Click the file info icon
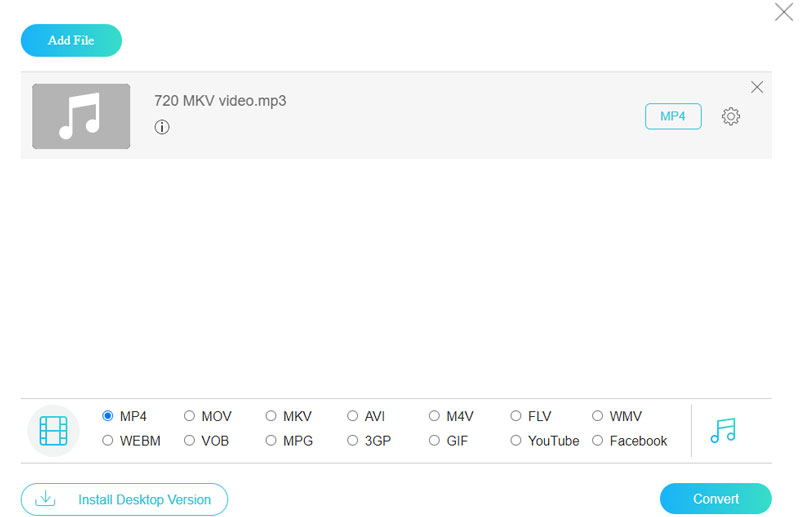The height and width of the screenshot is (517, 800). pos(162,127)
